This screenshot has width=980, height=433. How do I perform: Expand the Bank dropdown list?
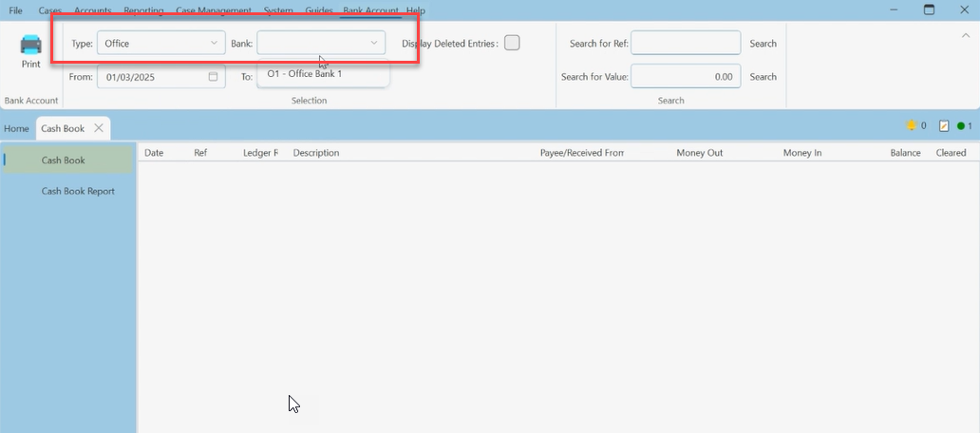coord(321,43)
